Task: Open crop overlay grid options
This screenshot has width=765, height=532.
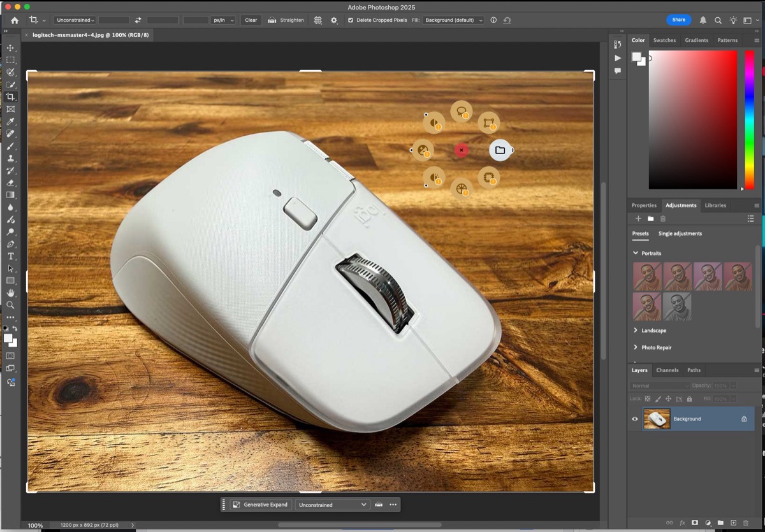Action: pos(317,20)
